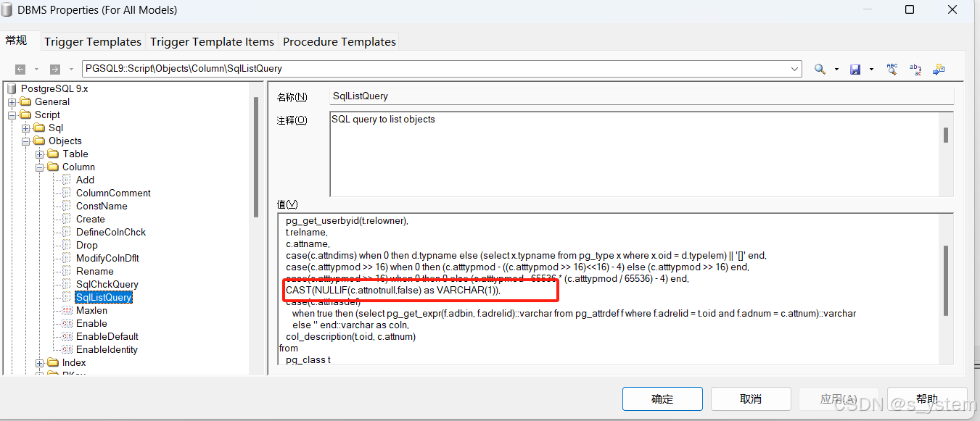
Task: Expand the Index tree node
Action: pyautogui.click(x=40, y=363)
